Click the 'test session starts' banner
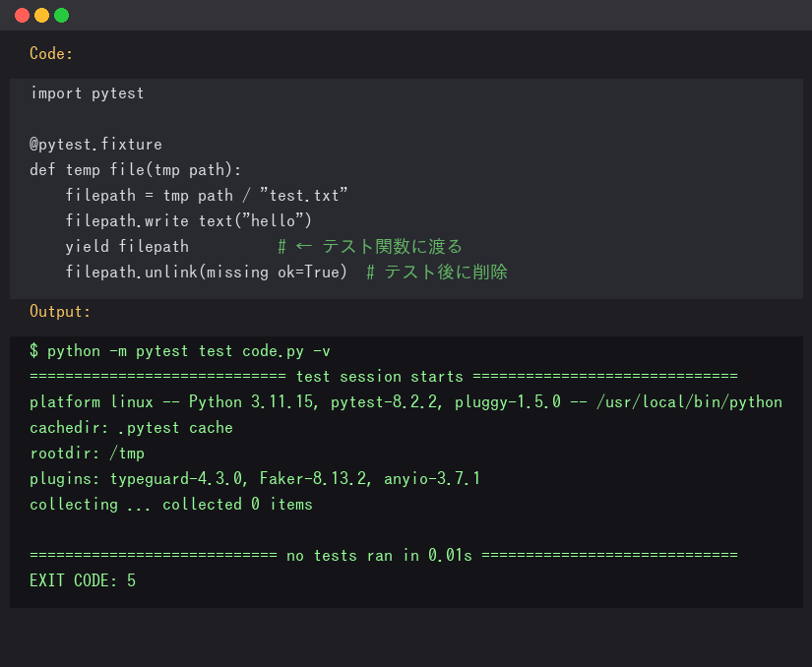 point(384,376)
